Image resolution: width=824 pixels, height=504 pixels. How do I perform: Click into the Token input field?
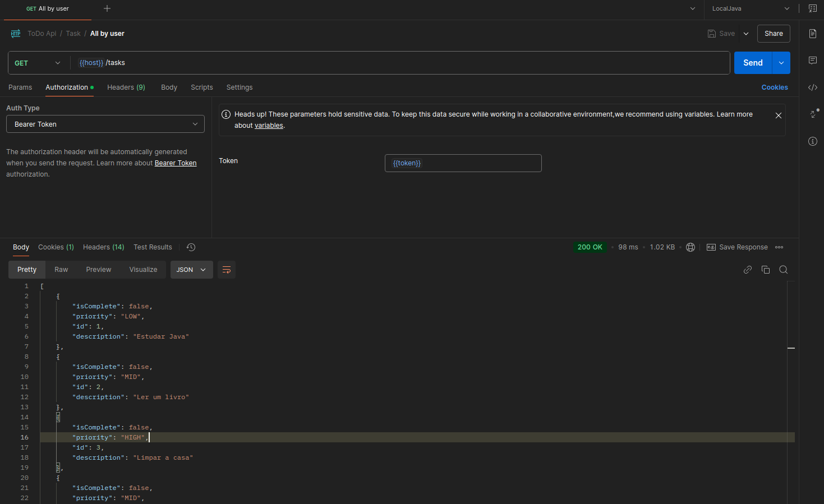point(463,163)
